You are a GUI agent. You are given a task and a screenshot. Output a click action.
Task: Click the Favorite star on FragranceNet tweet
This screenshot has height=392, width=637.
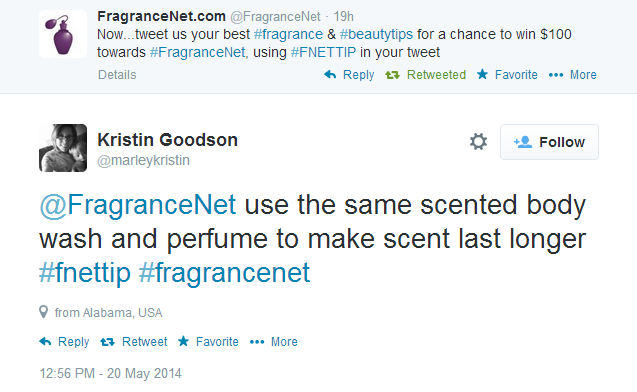[x=482, y=74]
